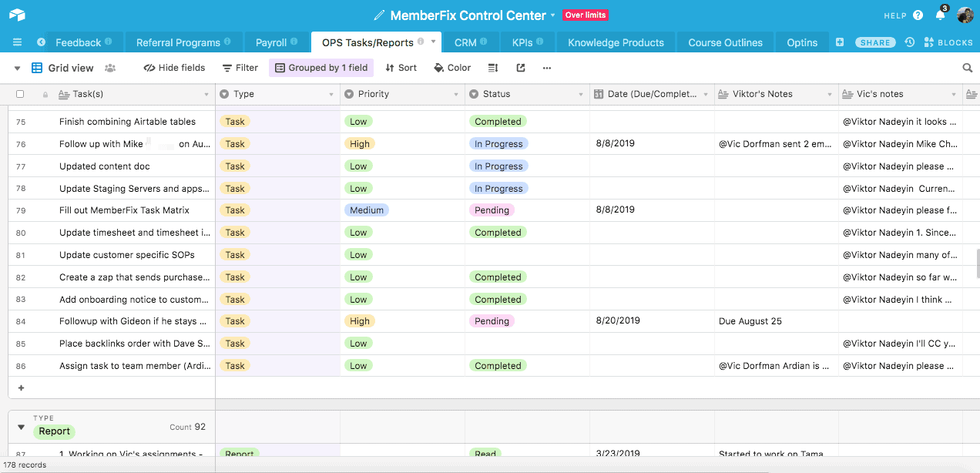Open the OPS Tasks/Reports tab dropdown
The width and height of the screenshot is (980, 473).
point(433,42)
